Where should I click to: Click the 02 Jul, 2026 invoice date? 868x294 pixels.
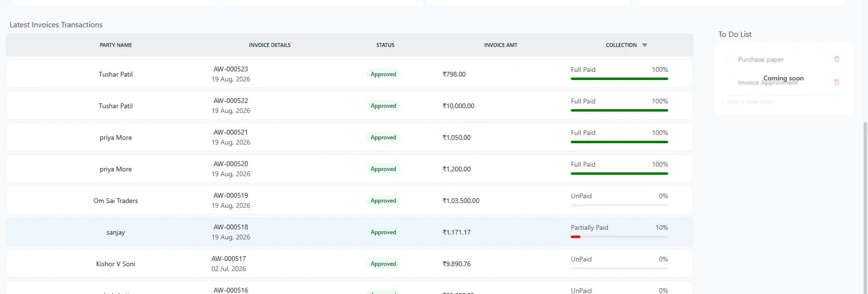[229, 269]
